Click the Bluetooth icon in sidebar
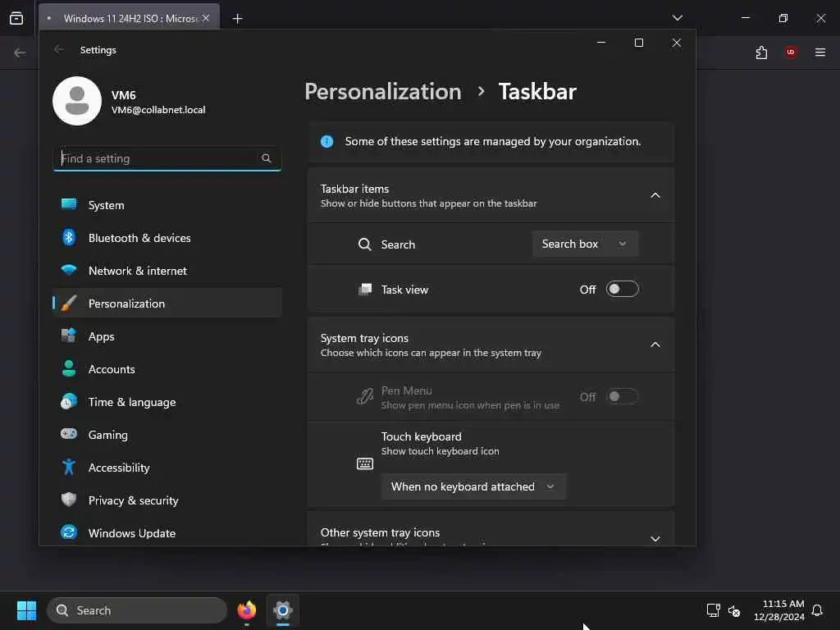Image resolution: width=840 pixels, height=630 pixels. [69, 237]
